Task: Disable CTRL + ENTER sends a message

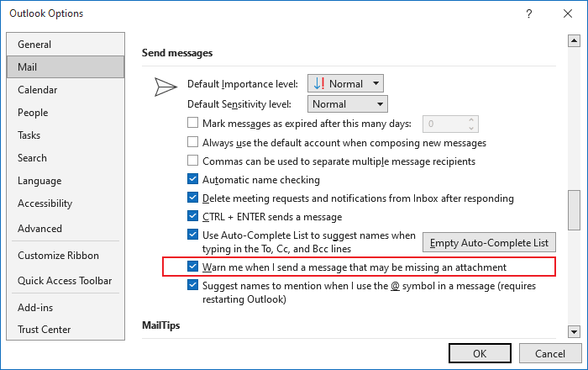Action: tap(192, 216)
